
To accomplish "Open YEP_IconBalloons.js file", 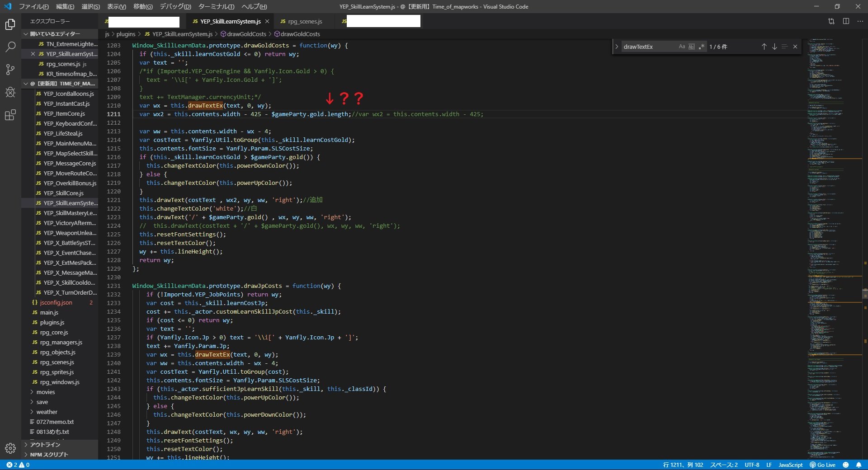I will [60, 94].
